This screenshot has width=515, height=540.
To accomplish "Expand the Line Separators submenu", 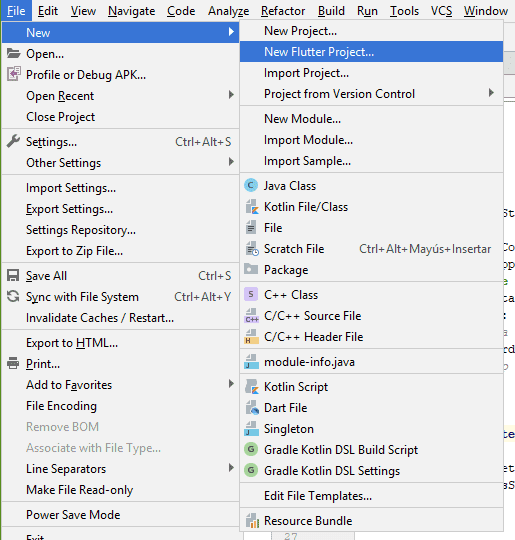I will coord(120,469).
